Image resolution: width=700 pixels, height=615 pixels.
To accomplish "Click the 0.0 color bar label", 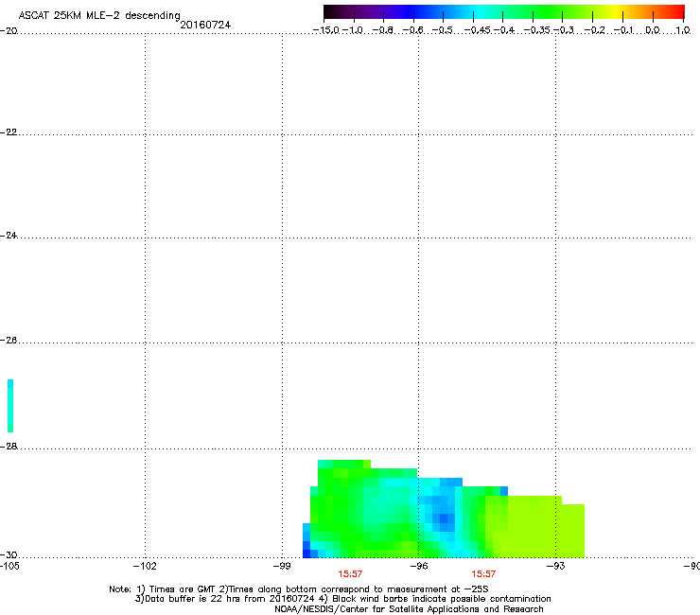I will pos(653,30).
